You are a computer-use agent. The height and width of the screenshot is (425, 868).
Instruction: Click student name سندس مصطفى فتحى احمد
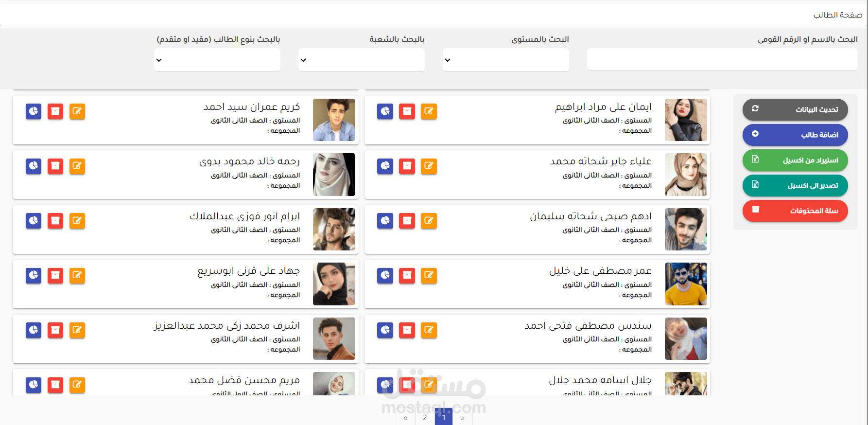[x=588, y=325]
